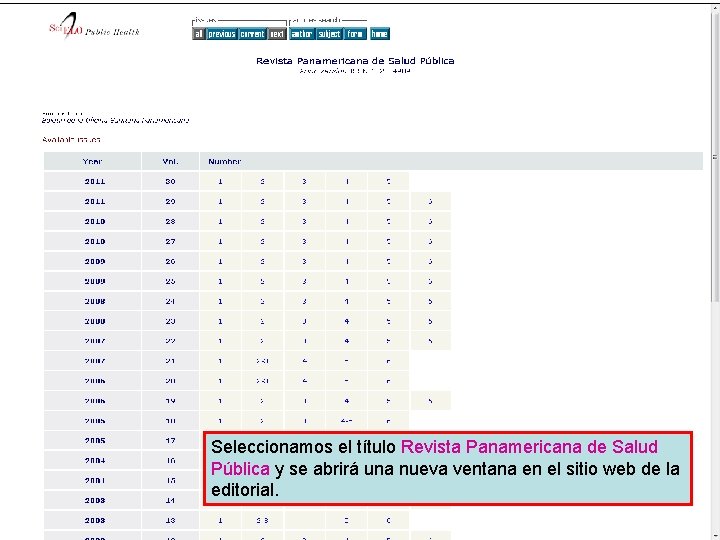The height and width of the screenshot is (540, 720).
Task: Click the 'next' issue button
Action: tap(277, 34)
